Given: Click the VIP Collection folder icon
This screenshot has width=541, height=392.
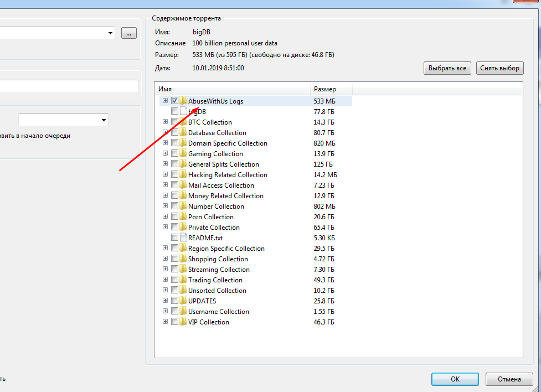Looking at the screenshot, I should click(x=183, y=322).
